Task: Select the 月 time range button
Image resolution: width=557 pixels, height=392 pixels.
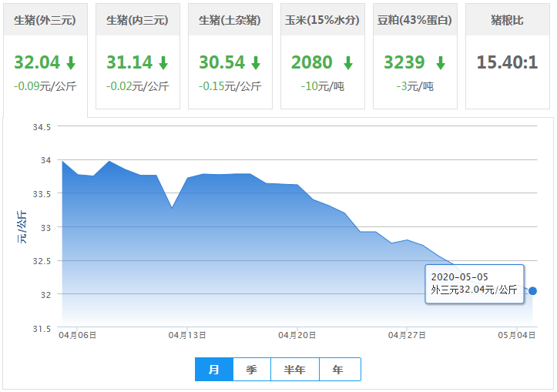Action: tap(214, 370)
